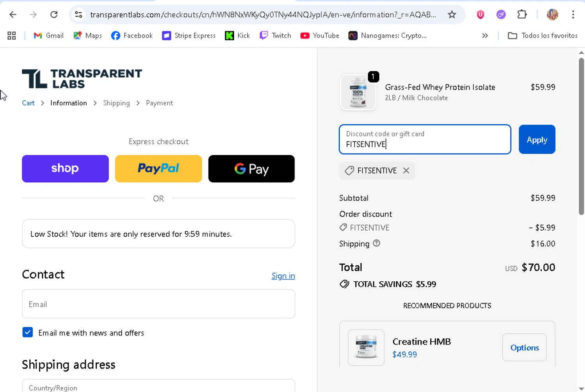Open the browser extensions puzzle icon

coord(522,15)
